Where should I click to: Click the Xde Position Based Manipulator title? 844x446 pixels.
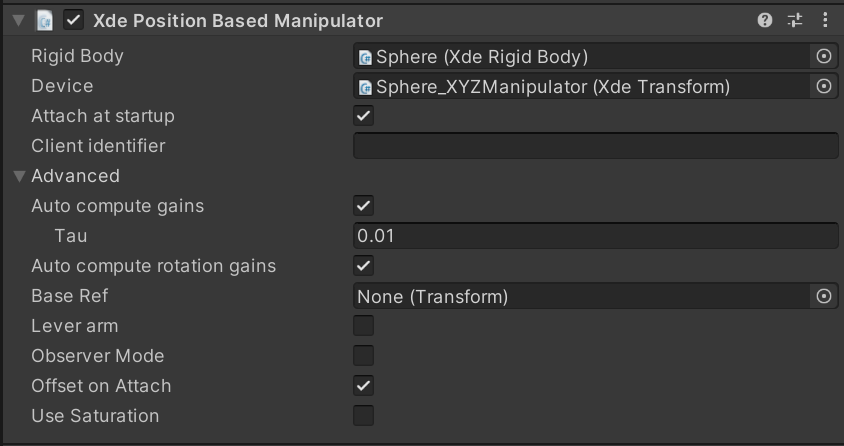[x=238, y=20]
